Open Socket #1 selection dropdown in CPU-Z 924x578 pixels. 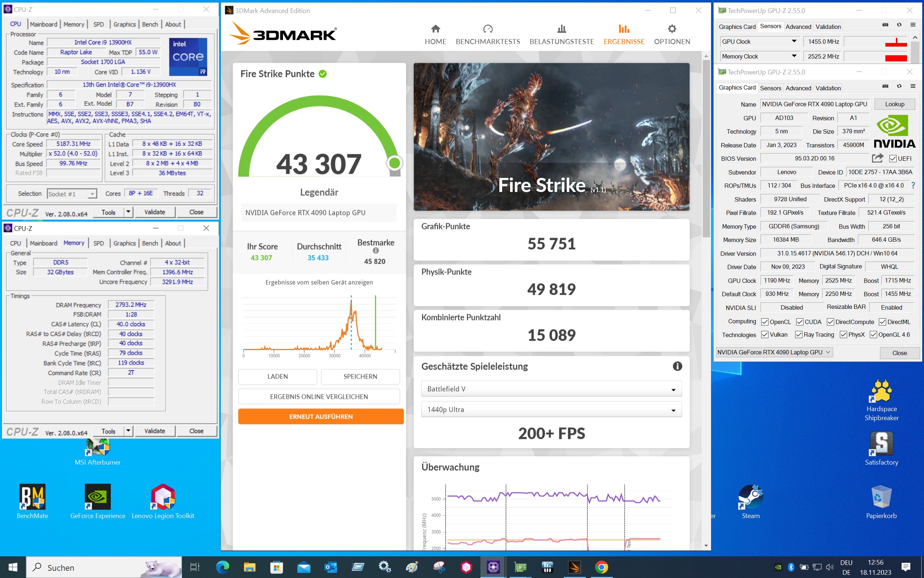[x=72, y=194]
